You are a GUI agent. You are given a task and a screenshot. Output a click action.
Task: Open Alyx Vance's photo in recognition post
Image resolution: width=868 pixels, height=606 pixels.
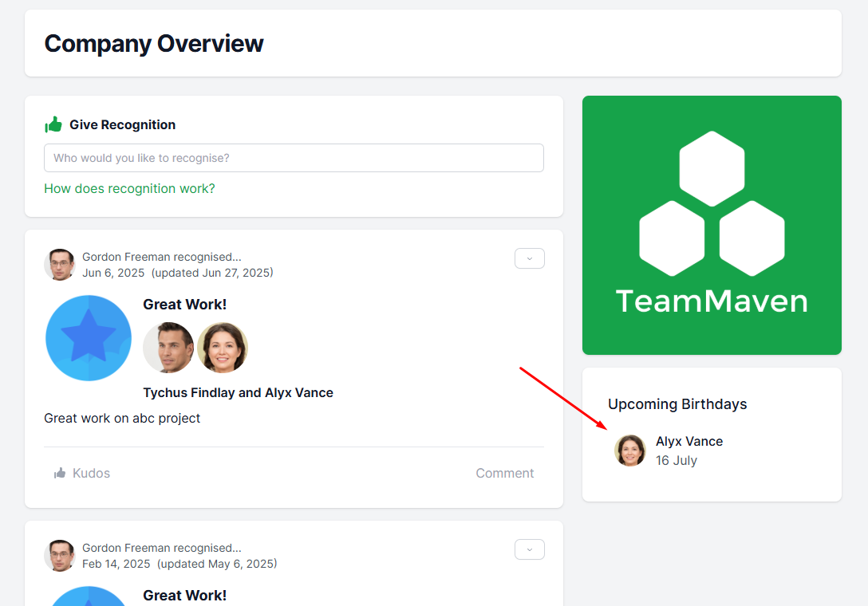(x=223, y=348)
